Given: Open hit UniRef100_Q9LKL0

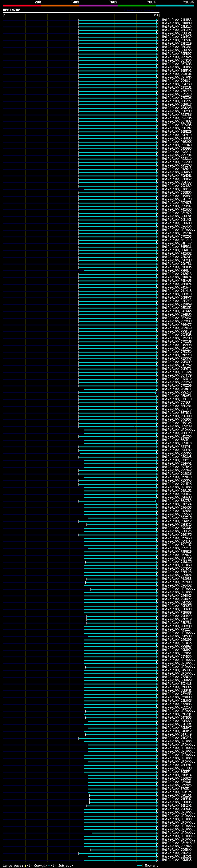Looking at the screenshot, I should (177, 26).
